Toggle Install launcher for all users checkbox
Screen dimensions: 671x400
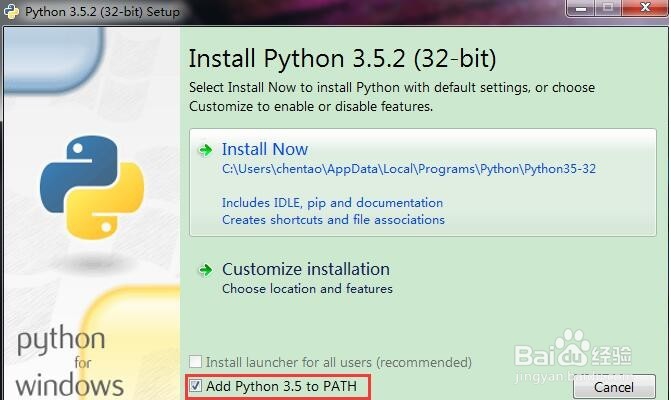pyautogui.click(x=197, y=362)
